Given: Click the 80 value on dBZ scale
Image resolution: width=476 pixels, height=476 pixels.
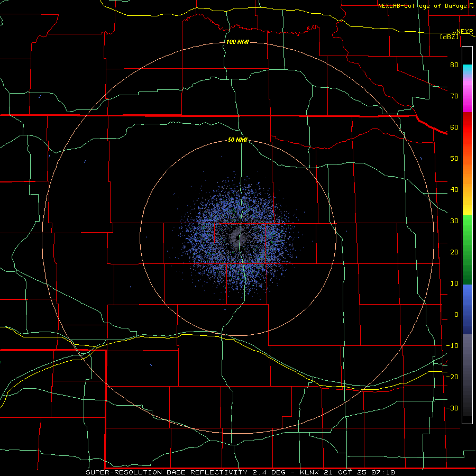Looking at the screenshot, I should click(454, 65).
